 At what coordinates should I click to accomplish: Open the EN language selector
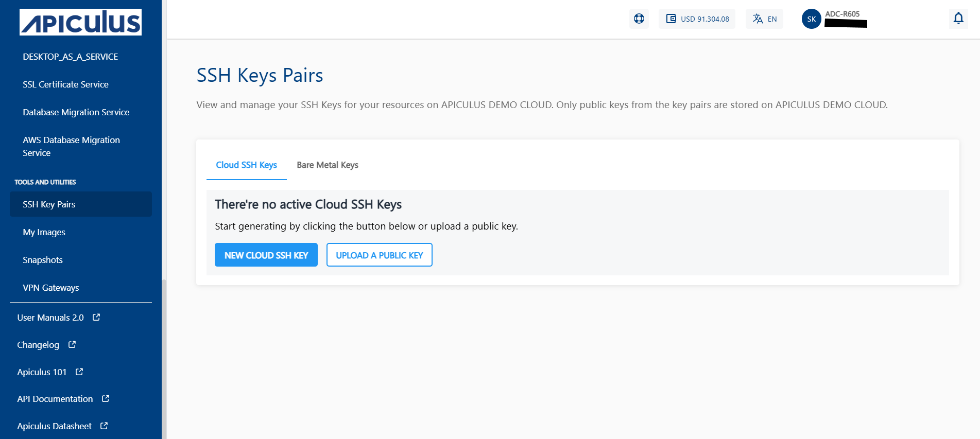(x=764, y=19)
